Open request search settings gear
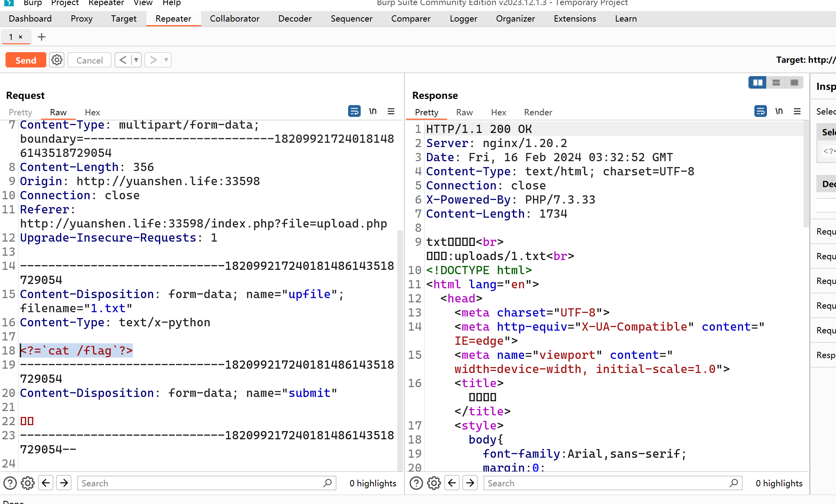The height and width of the screenshot is (504, 836). [28, 483]
